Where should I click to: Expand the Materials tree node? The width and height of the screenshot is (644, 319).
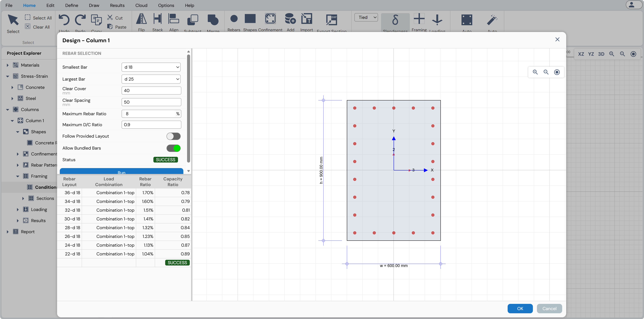click(8, 65)
